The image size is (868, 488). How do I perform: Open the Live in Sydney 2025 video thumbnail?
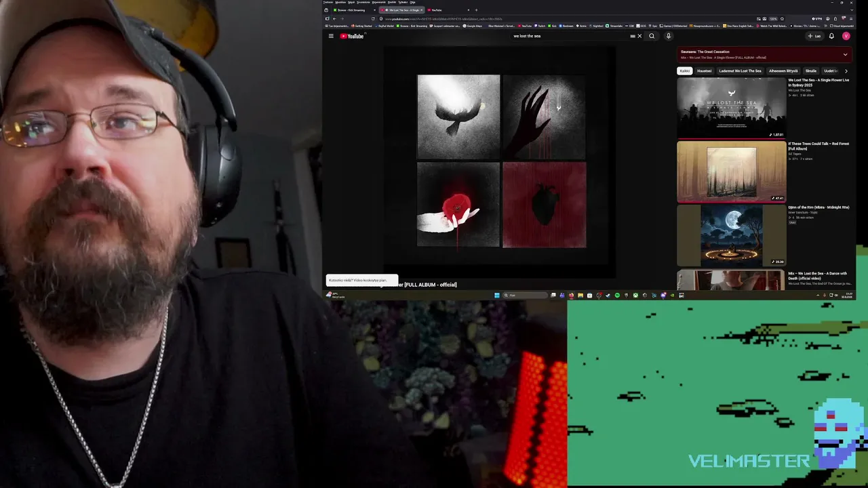tap(731, 107)
